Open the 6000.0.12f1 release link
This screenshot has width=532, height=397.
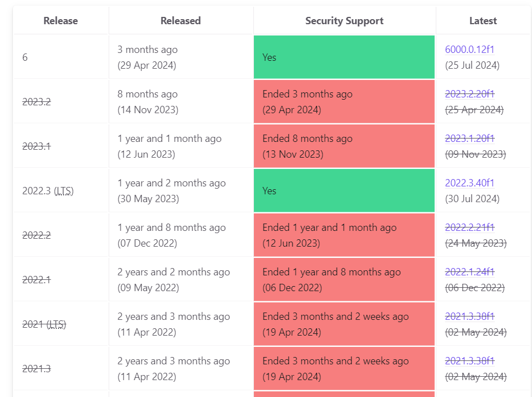470,50
